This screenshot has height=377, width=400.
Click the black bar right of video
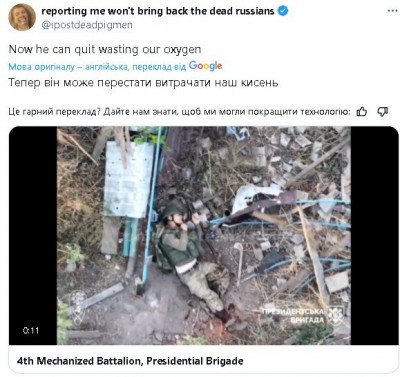click(x=374, y=235)
